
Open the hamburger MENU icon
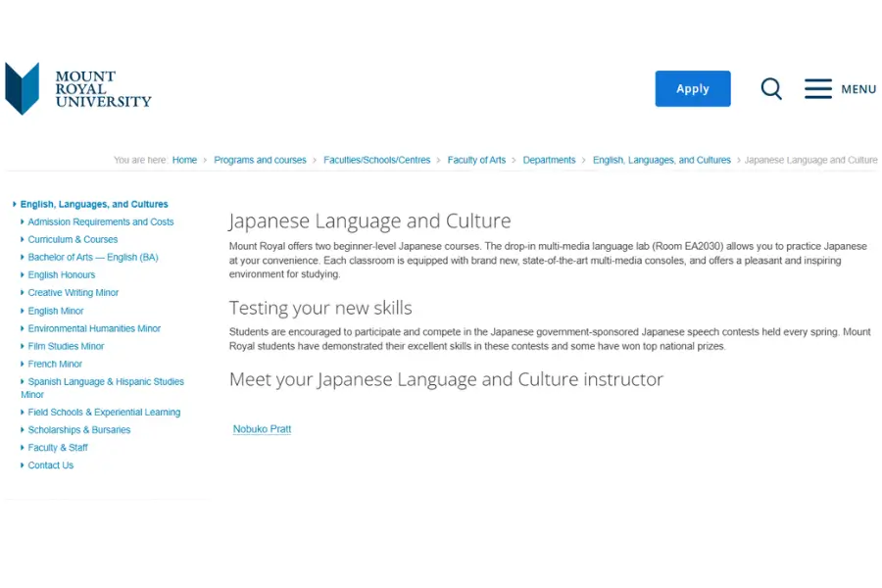(x=818, y=89)
